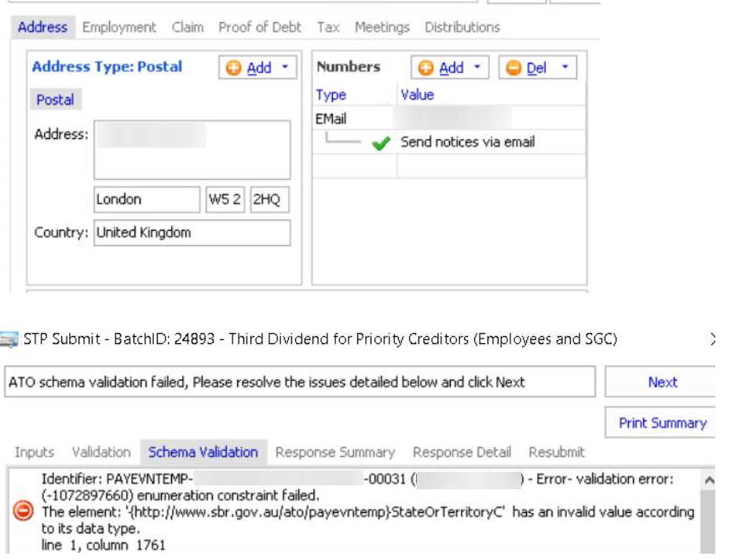Click the orange plus icon in Address panel
This screenshot has width=731, height=560.
tap(234, 68)
